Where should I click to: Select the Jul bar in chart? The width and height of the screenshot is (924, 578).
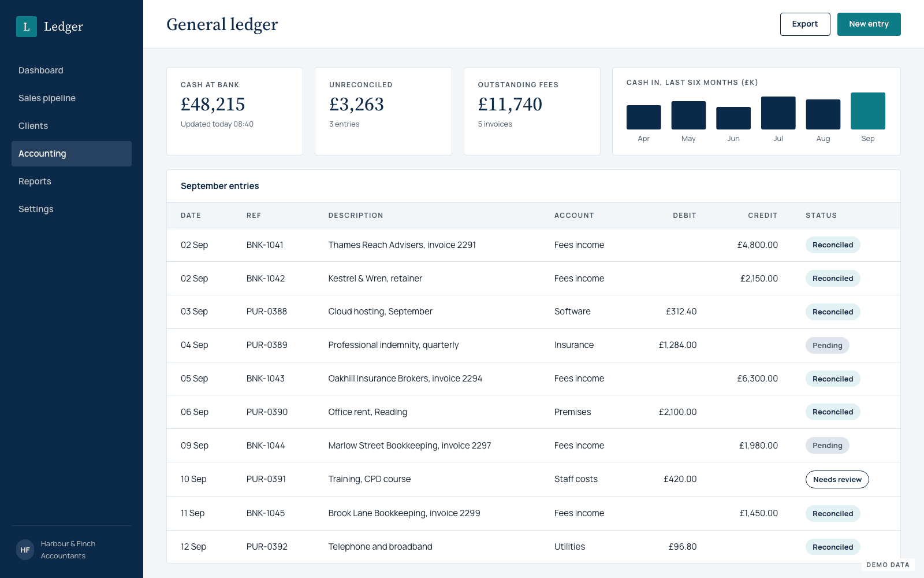pyautogui.click(x=778, y=113)
